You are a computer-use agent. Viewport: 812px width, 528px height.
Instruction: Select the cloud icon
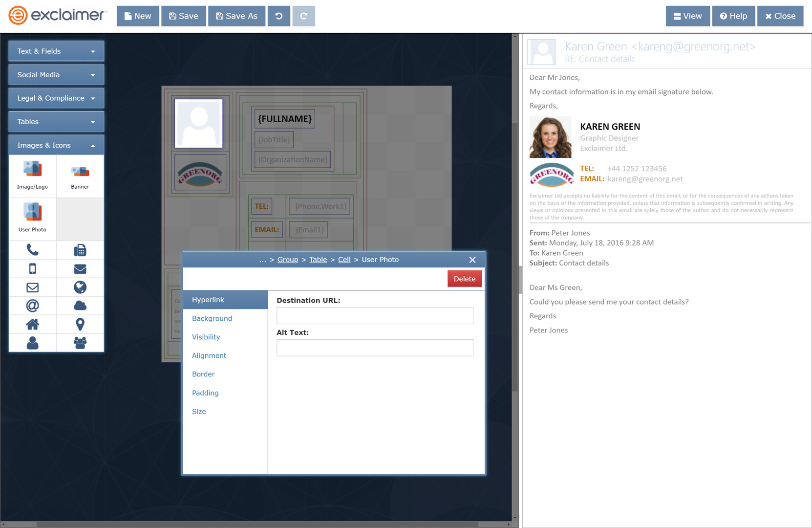point(80,306)
